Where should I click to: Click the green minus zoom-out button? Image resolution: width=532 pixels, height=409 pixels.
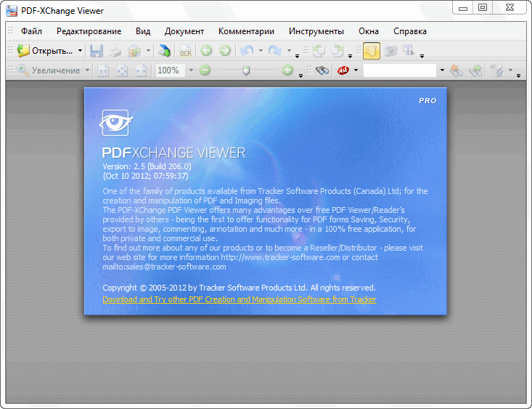(205, 70)
